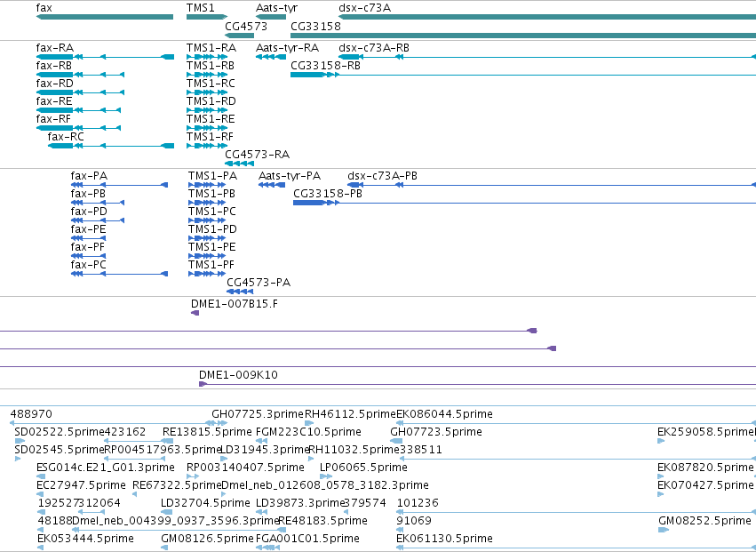Click protein label fax-PF
The image size is (756, 552).
(x=88, y=247)
